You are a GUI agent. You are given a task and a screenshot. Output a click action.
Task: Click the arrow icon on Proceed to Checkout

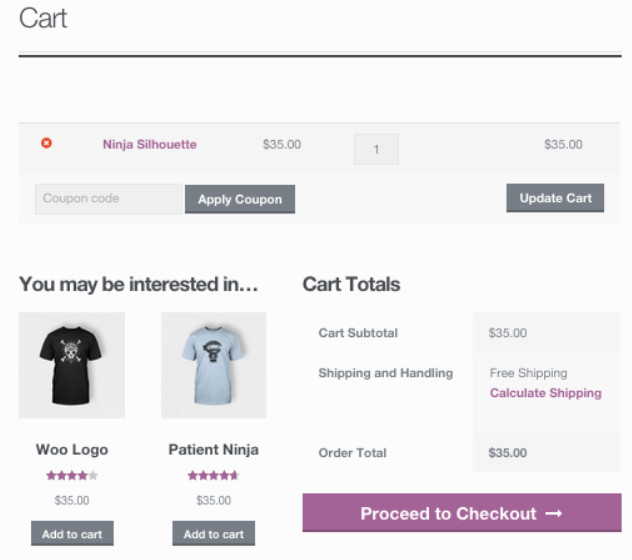click(554, 514)
